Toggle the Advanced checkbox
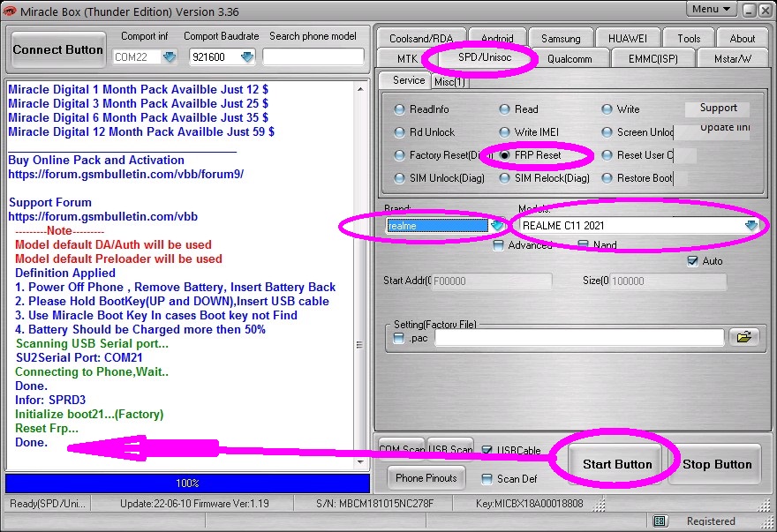777x532 pixels. pyautogui.click(x=499, y=244)
